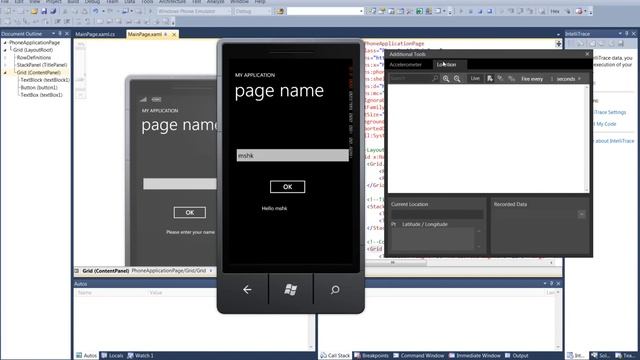Select TextBlock (textBlock1) outline item

pos(45,80)
